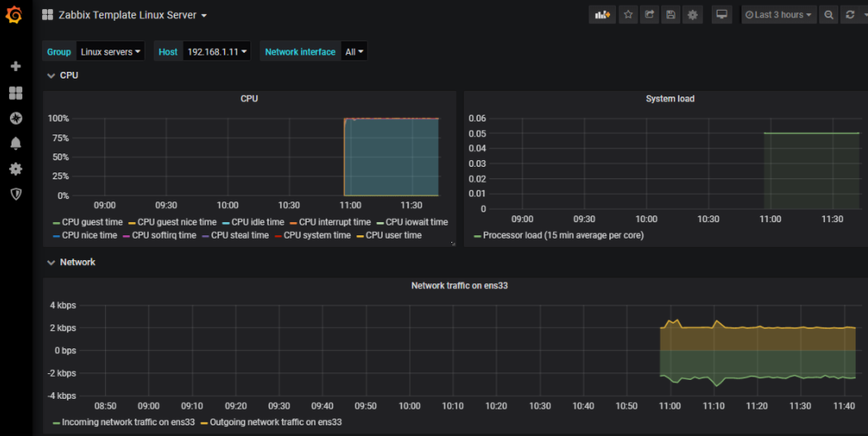Open the Server Admin shield icon

[16, 194]
